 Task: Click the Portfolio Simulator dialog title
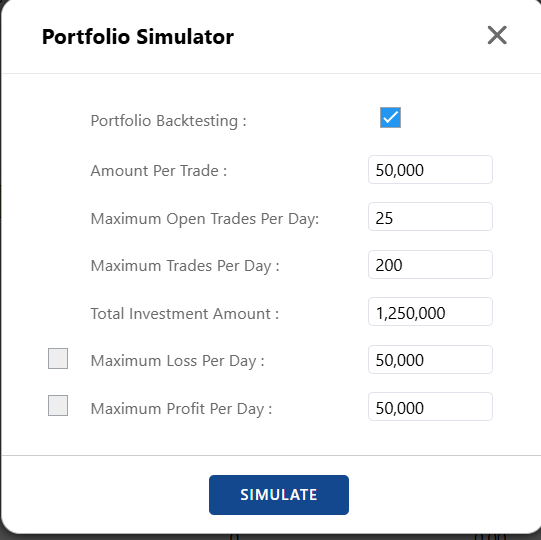pyautogui.click(x=138, y=37)
